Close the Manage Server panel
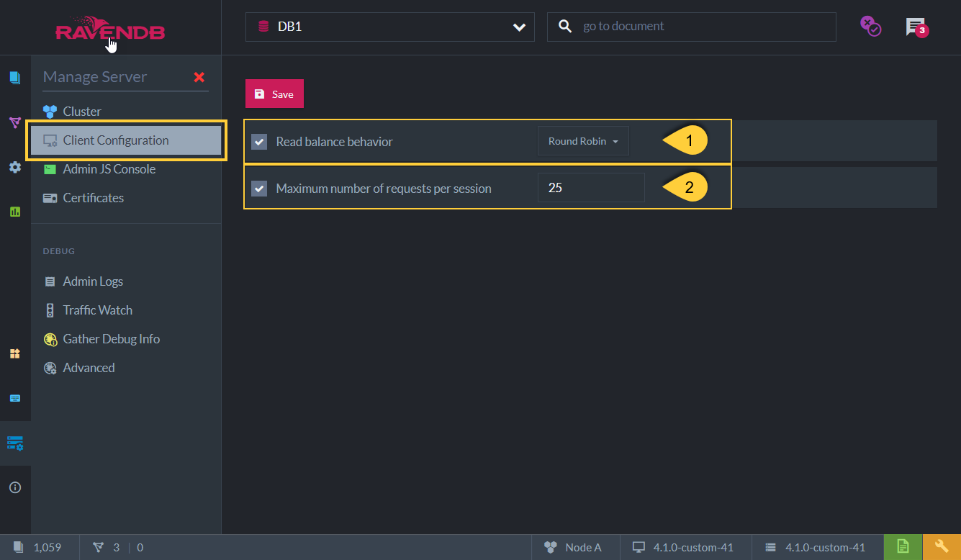This screenshot has height=560, width=961. tap(199, 77)
